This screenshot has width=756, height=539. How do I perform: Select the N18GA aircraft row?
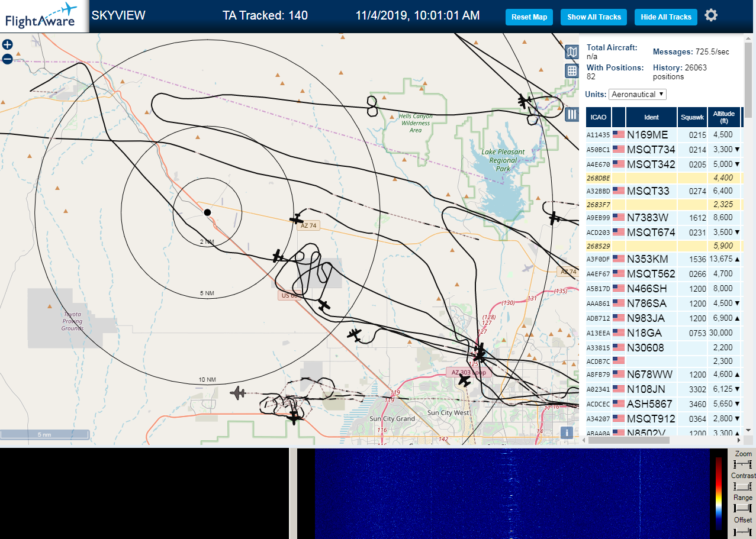(663, 333)
